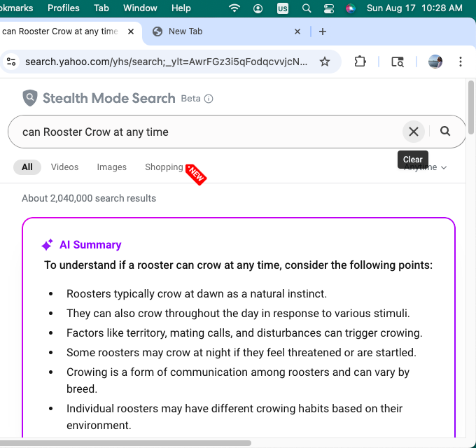Open the Shopping results tab
476x448 pixels.
(x=164, y=167)
